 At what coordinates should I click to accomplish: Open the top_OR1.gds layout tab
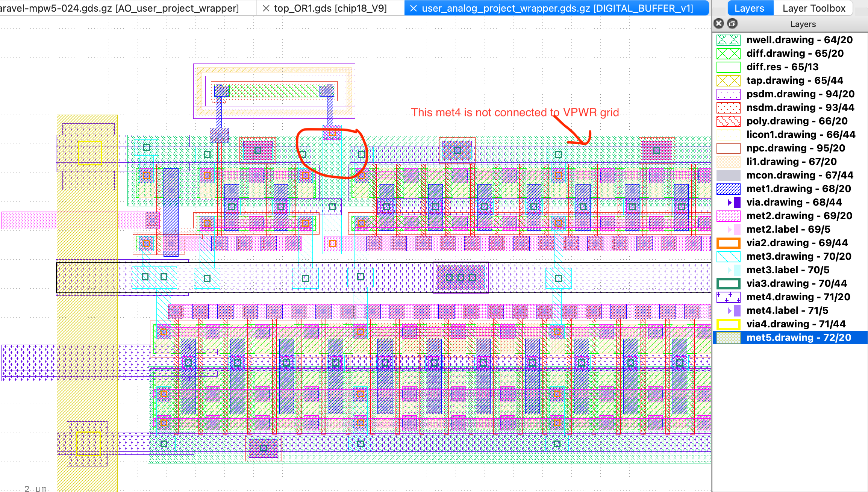pos(330,8)
